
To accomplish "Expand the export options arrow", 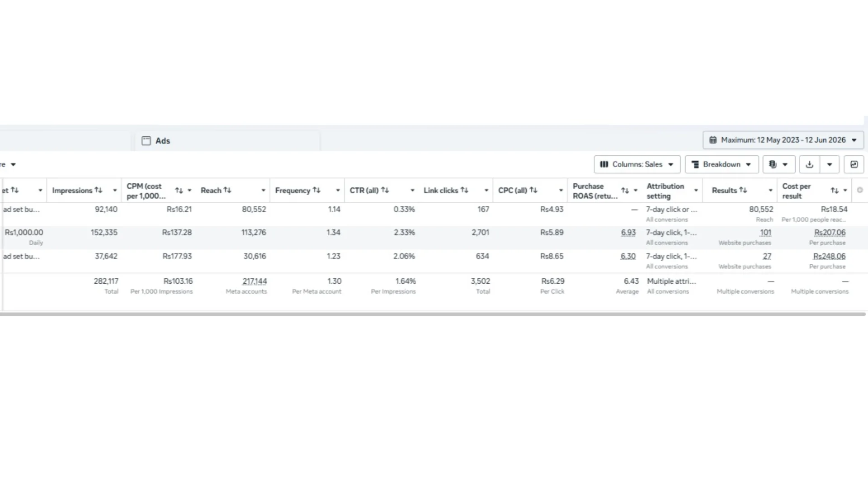I will click(830, 164).
